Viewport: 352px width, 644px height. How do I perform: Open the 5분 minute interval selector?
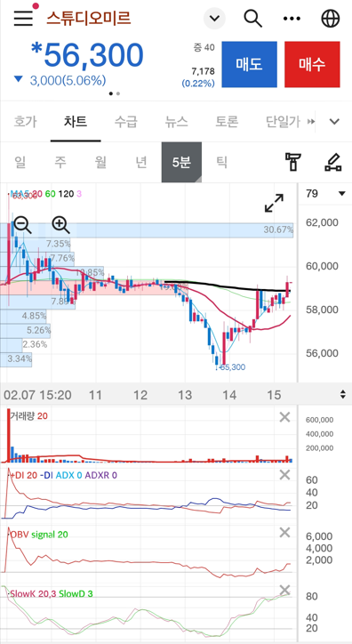pos(181,162)
